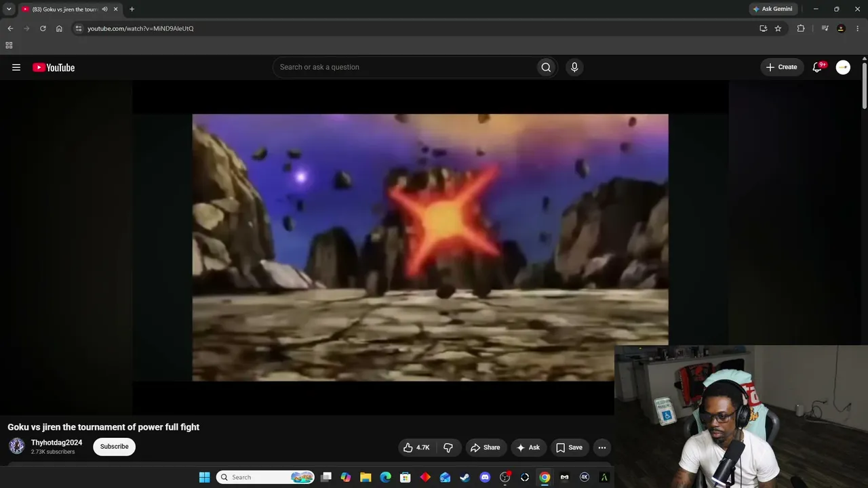Open Discord from the taskbar
The height and width of the screenshot is (488, 868).
485,477
